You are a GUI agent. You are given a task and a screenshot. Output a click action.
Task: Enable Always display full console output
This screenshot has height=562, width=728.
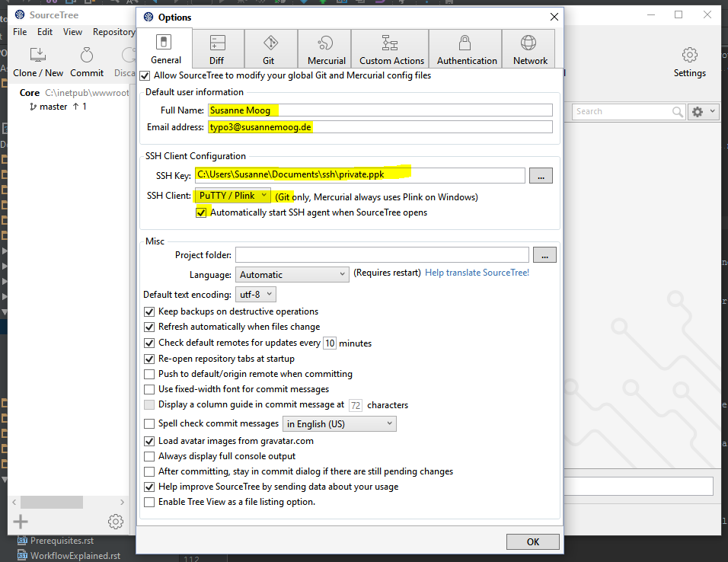click(149, 457)
